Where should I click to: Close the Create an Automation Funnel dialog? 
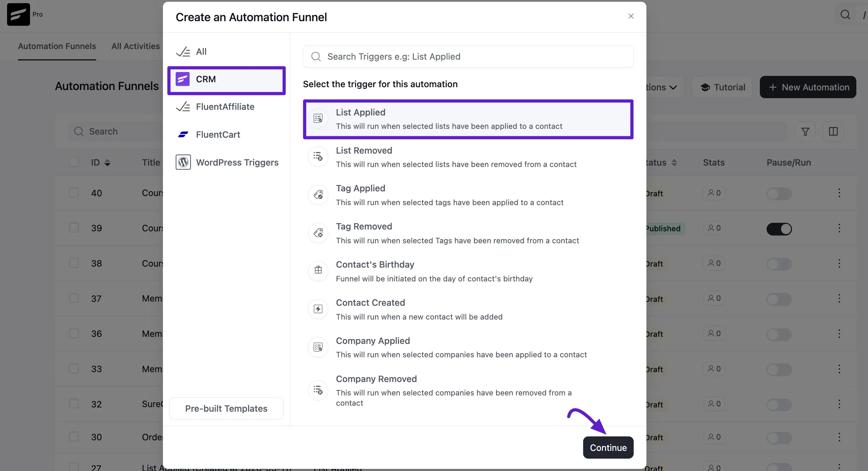631,16
